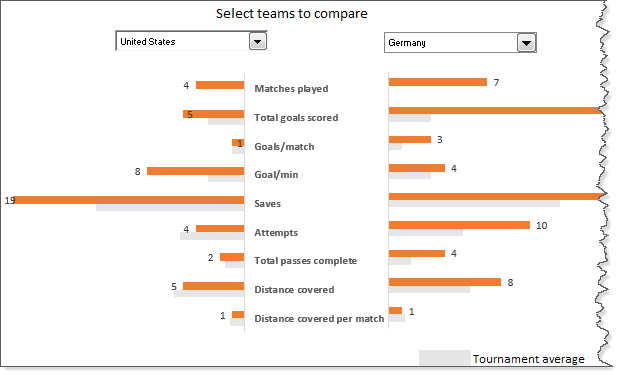Click the United States combo box field
Viewport: 621px width, 375px height.
click(191, 41)
